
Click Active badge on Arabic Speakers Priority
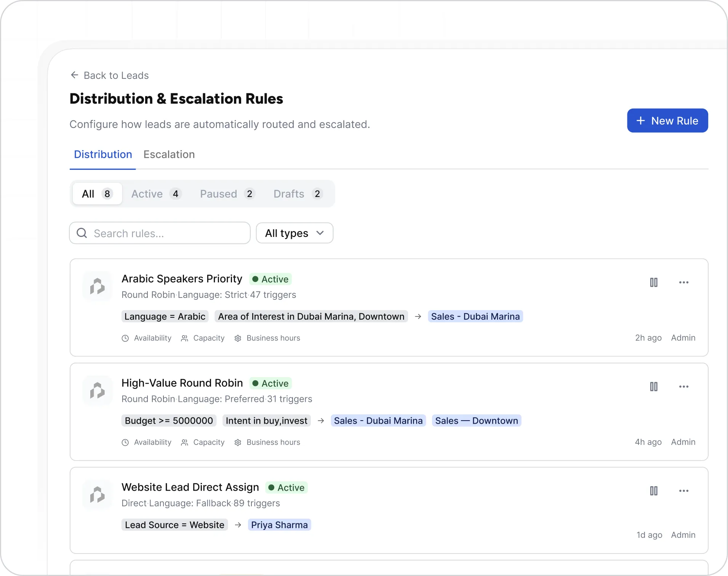pyautogui.click(x=270, y=279)
